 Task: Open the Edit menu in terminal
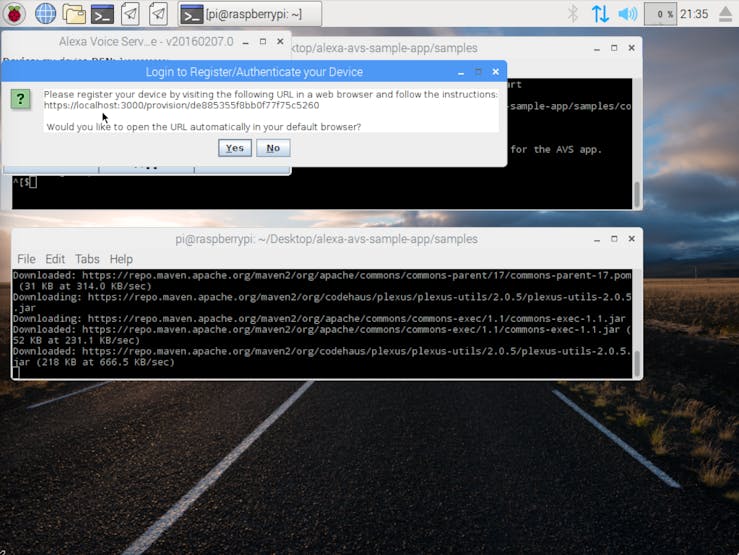55,259
